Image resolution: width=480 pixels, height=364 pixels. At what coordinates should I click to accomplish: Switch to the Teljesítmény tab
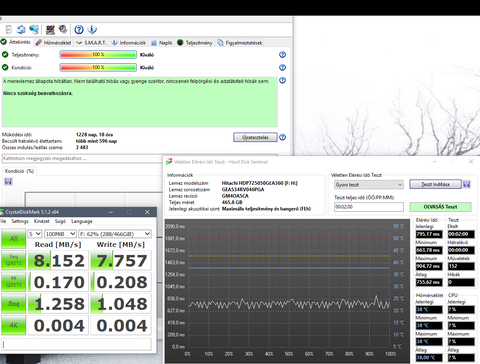(x=195, y=43)
